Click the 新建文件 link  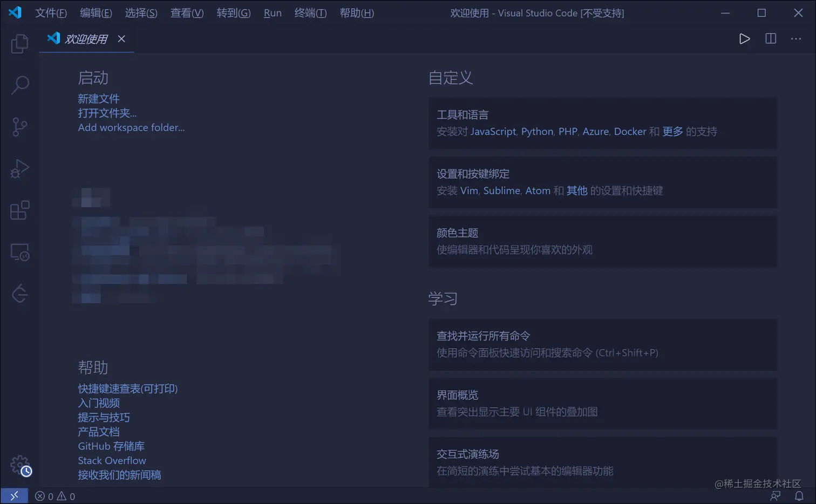coord(99,99)
